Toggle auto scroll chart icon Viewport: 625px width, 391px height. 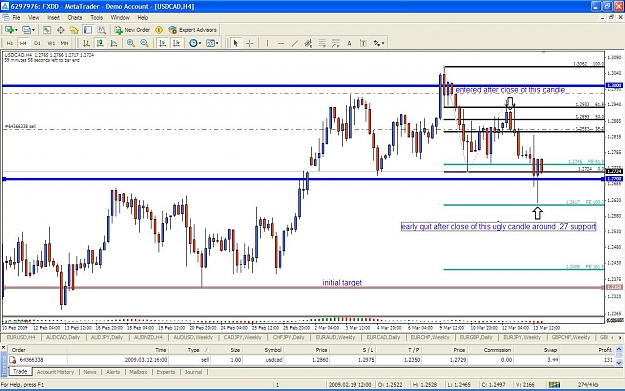tap(162, 43)
